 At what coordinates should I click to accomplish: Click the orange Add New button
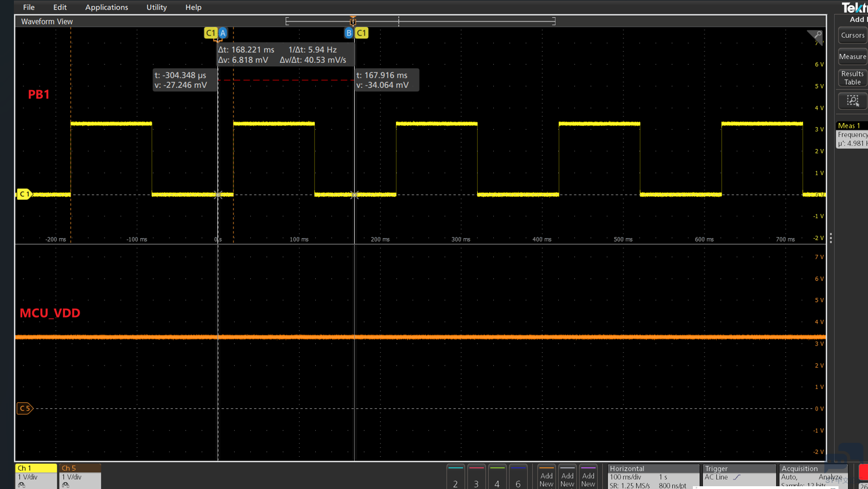[x=547, y=477]
